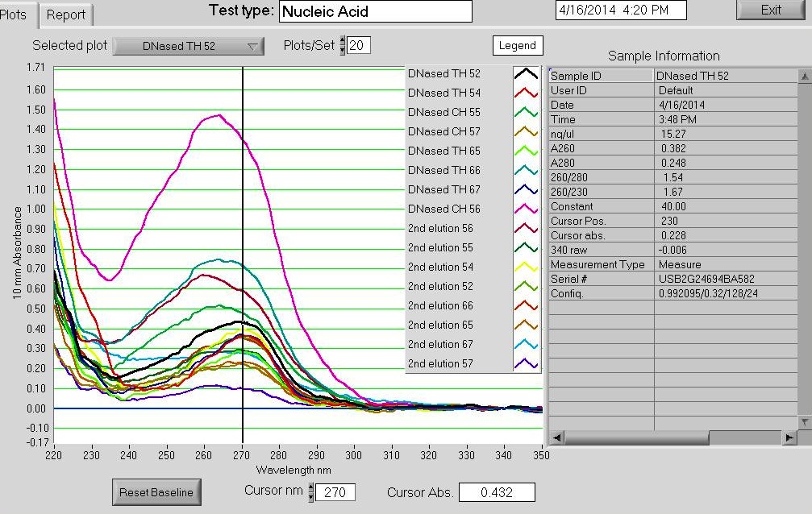Click the Test type Nucleic Acid field
The image size is (812, 514).
375,11
